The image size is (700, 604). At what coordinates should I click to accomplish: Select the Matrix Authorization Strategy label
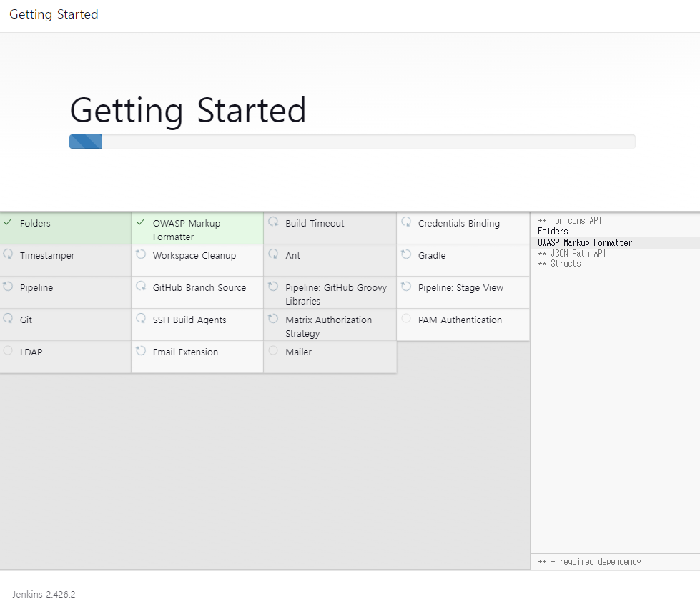click(x=329, y=327)
